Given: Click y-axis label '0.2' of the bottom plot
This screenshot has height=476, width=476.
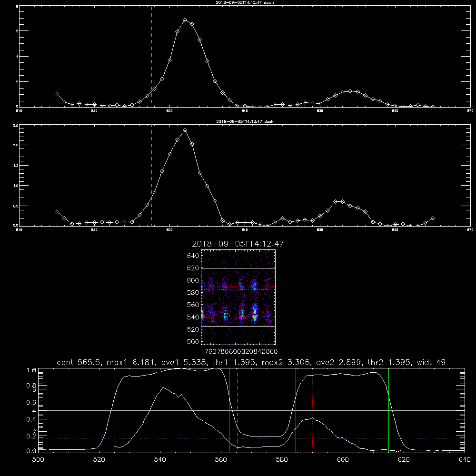Looking at the screenshot, I should point(32,436).
